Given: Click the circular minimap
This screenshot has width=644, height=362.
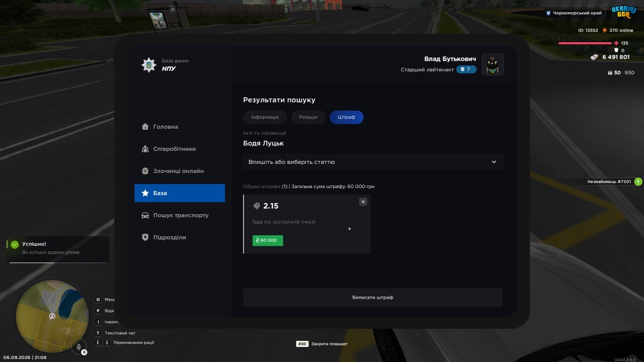Looking at the screenshot, I should 52,317.
